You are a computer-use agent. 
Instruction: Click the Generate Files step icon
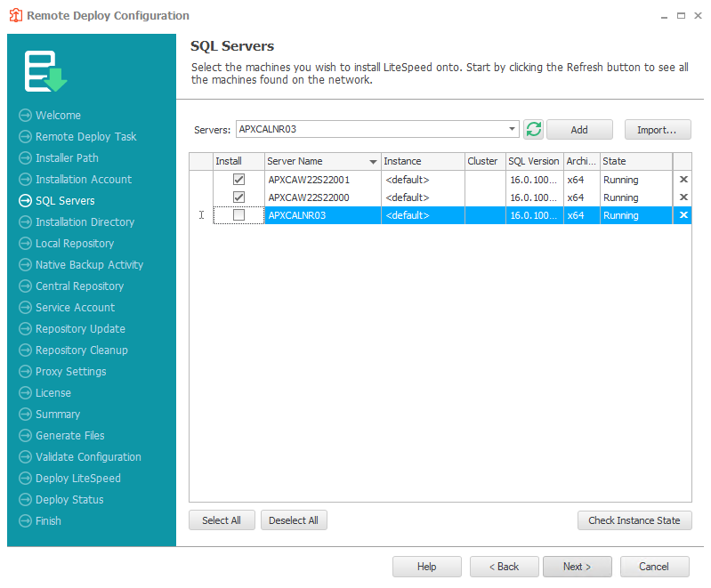(26, 435)
